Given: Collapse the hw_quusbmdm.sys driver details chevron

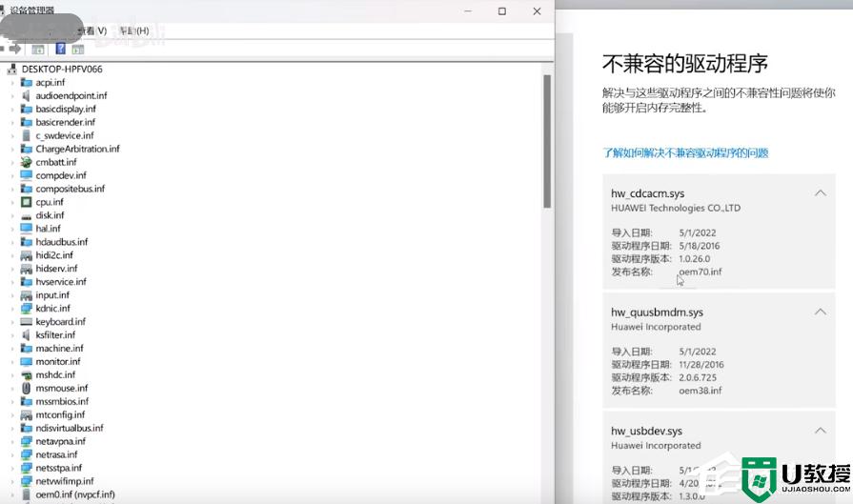Looking at the screenshot, I should pyautogui.click(x=820, y=312).
